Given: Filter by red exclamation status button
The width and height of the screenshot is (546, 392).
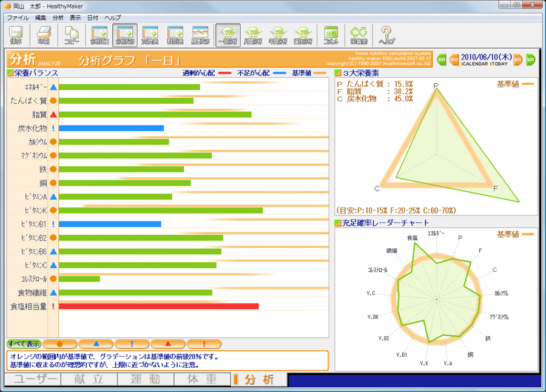Looking at the screenshot, I should pyautogui.click(x=204, y=344).
